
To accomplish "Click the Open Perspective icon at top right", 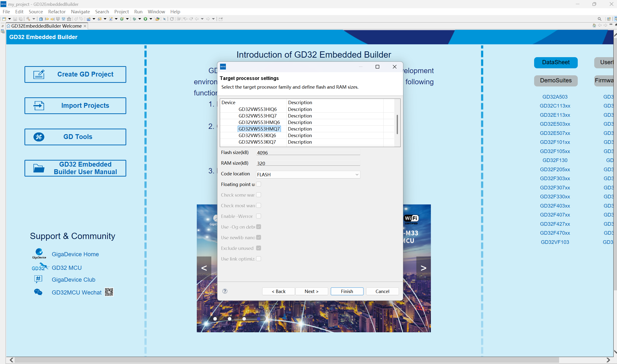I will pos(609,19).
